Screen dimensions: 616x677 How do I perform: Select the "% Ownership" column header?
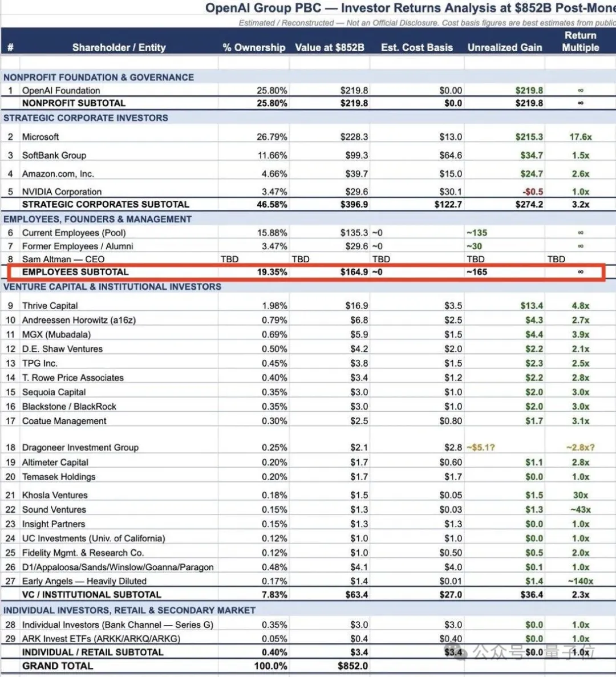coord(254,47)
